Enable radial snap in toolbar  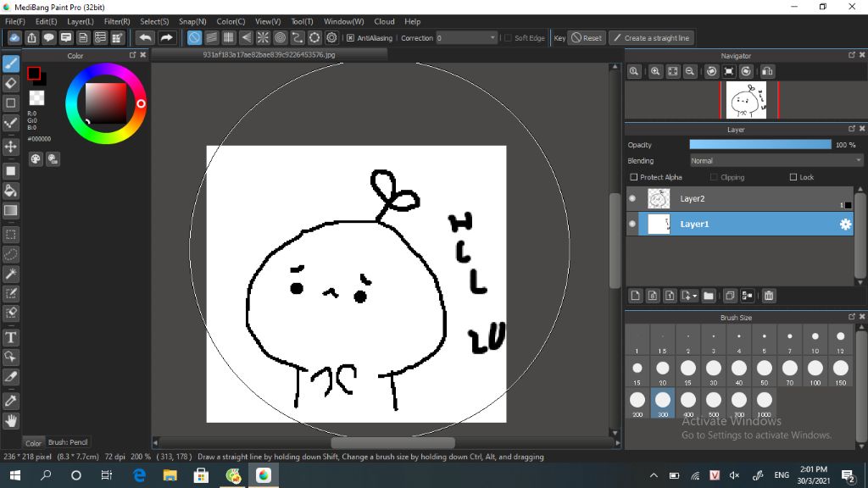click(x=263, y=37)
